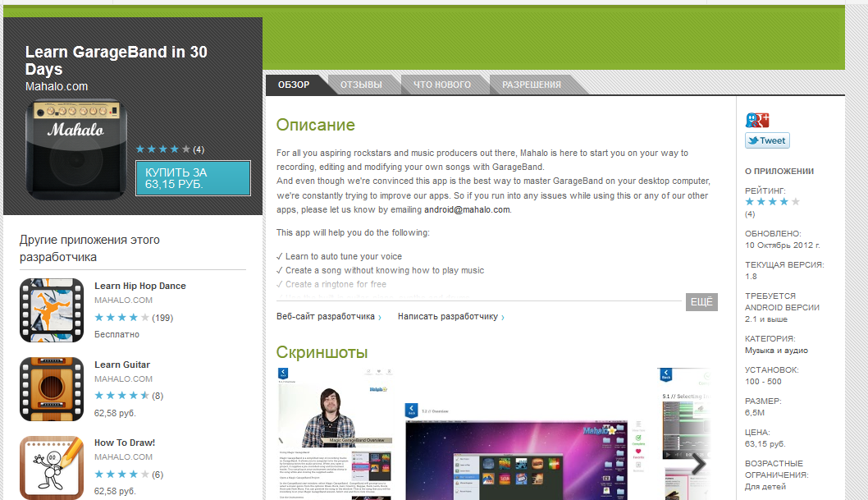868x500 pixels.
Task: Open the Веб-сайт разработчика link
Action: (329, 317)
